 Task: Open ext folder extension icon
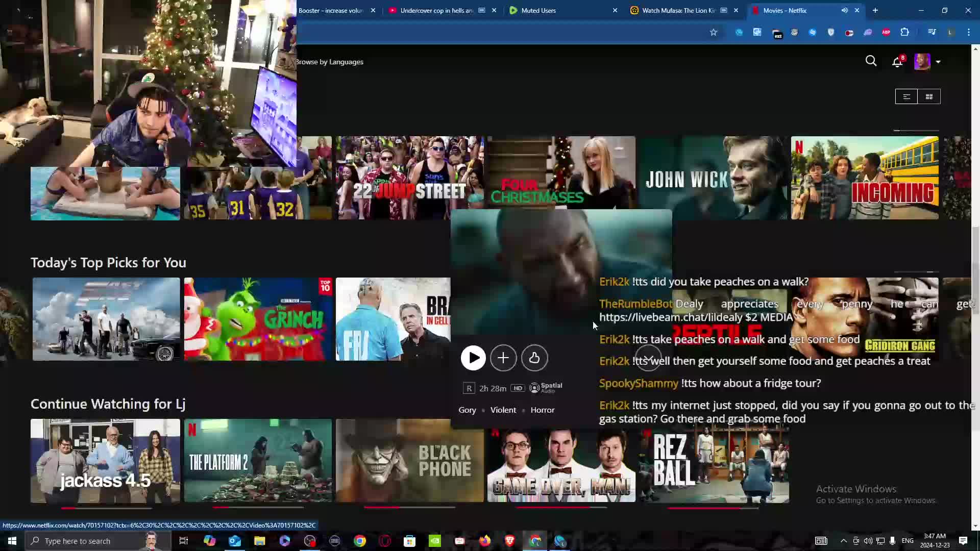point(777,34)
